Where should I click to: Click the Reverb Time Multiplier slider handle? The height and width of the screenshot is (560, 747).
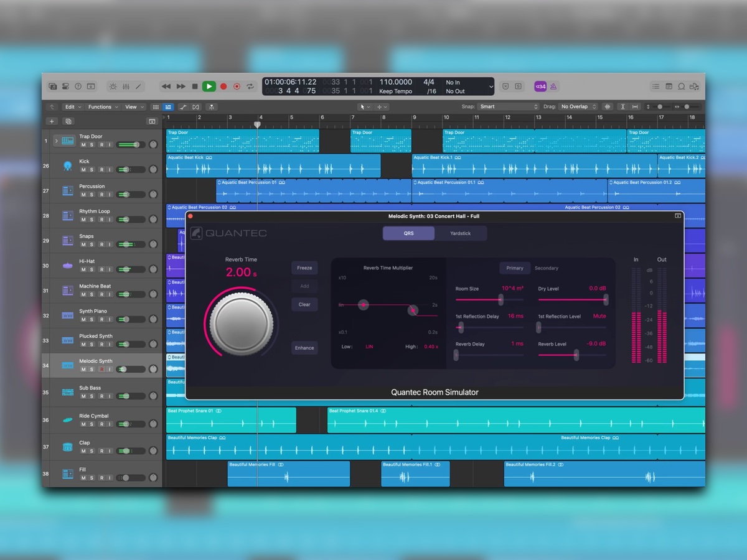tap(364, 305)
